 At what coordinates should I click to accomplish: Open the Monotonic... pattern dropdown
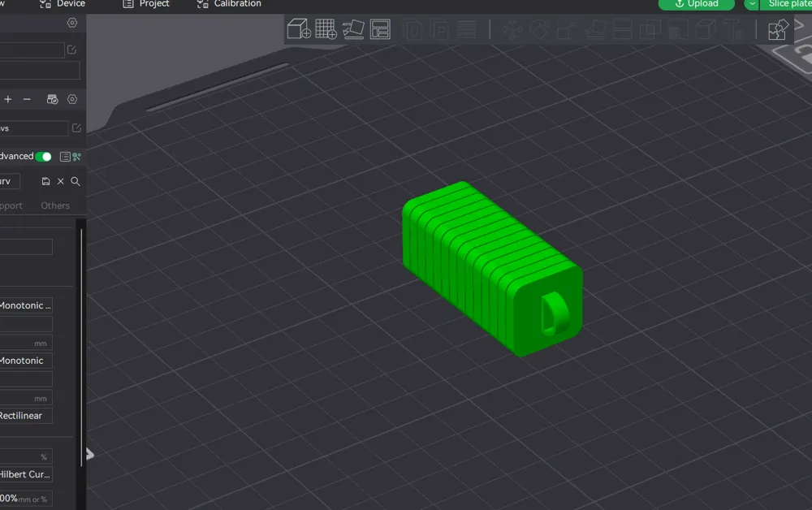(25, 305)
